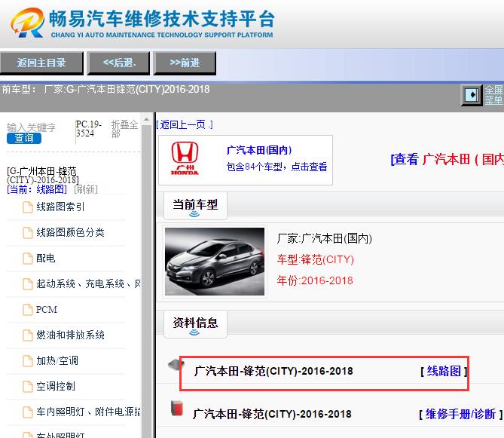The width and height of the screenshot is (504, 438).
Task: Click the gray book icon beside 线路图 row
Action: [x=176, y=365]
